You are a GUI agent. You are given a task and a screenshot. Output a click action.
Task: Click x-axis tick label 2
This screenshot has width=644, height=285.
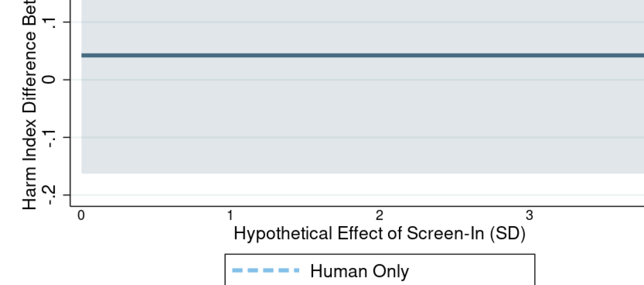pyautogui.click(x=379, y=215)
